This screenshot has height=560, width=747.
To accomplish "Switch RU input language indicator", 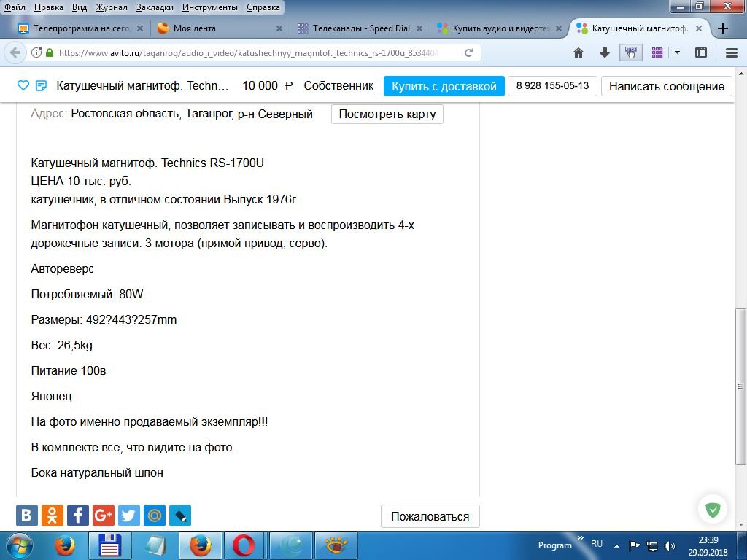I will click(597, 544).
